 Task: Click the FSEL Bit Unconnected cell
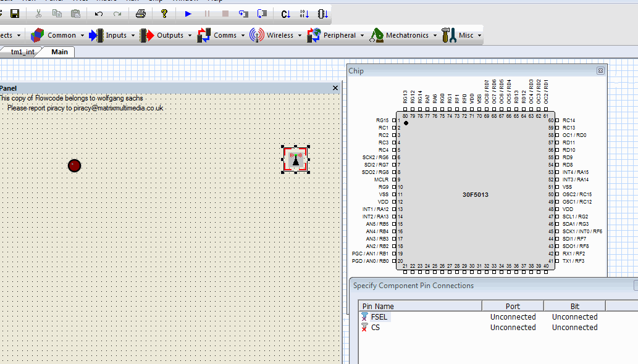pyautogui.click(x=574, y=317)
